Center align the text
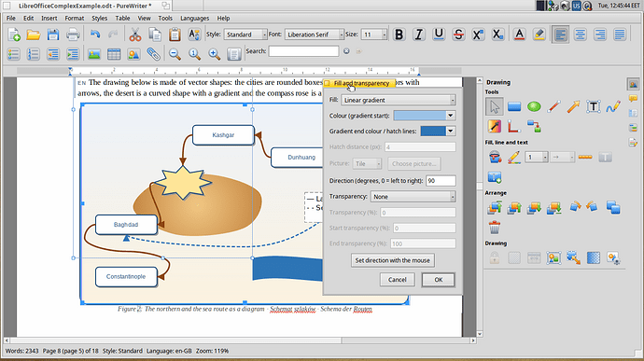Screen dimensions: 644x361 581,35
